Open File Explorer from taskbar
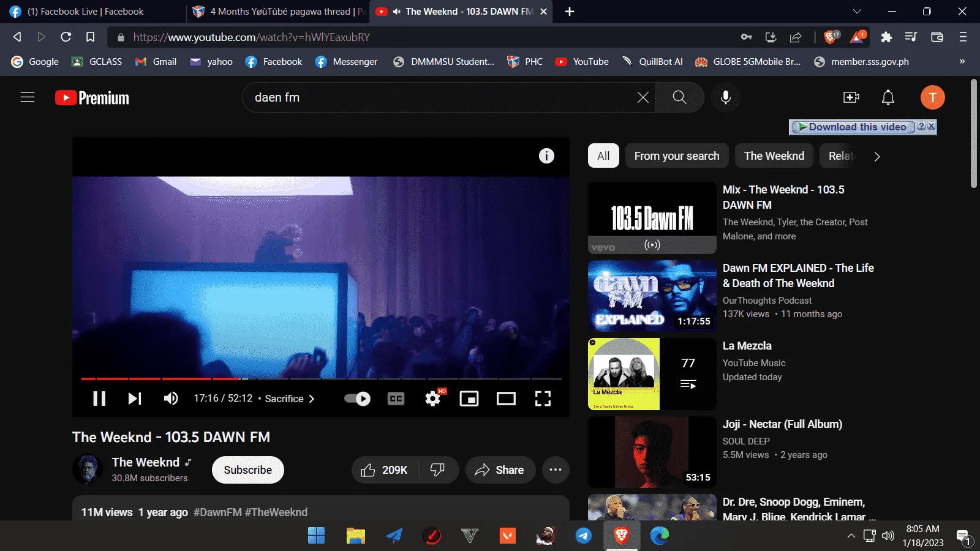 (355, 536)
